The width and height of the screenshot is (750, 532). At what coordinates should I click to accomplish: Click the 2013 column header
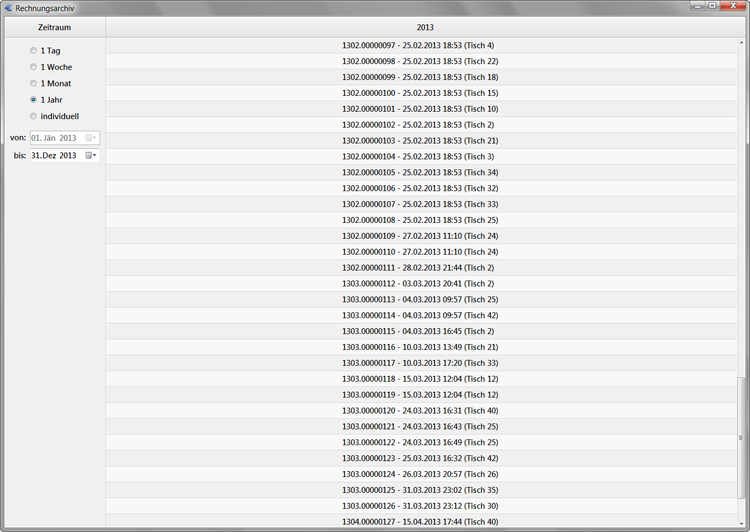pos(425,27)
